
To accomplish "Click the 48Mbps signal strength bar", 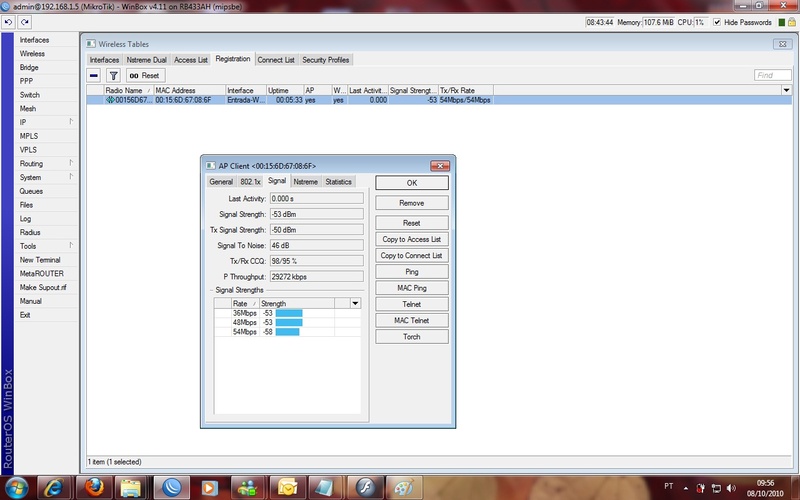I will tap(289, 322).
